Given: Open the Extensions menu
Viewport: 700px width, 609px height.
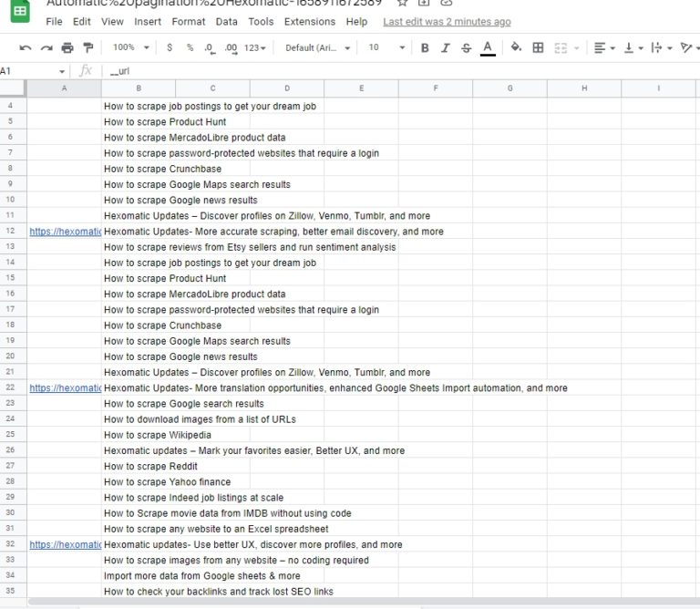Looking at the screenshot, I should click(x=309, y=21).
